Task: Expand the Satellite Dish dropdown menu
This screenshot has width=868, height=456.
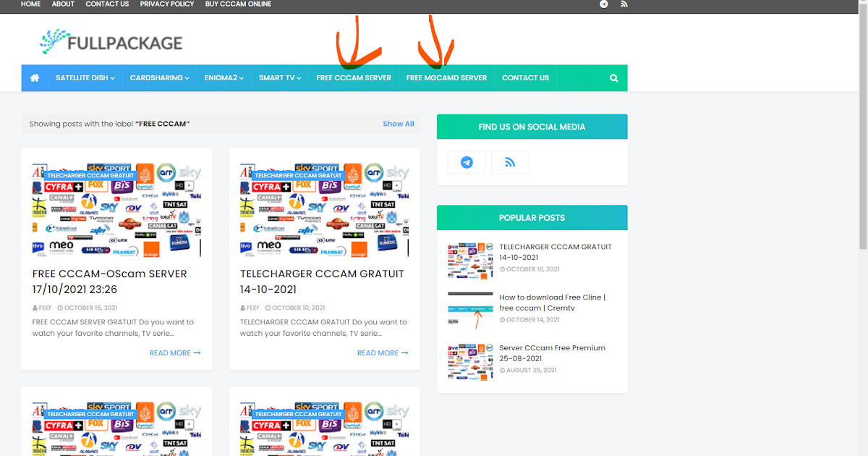Action: click(85, 78)
